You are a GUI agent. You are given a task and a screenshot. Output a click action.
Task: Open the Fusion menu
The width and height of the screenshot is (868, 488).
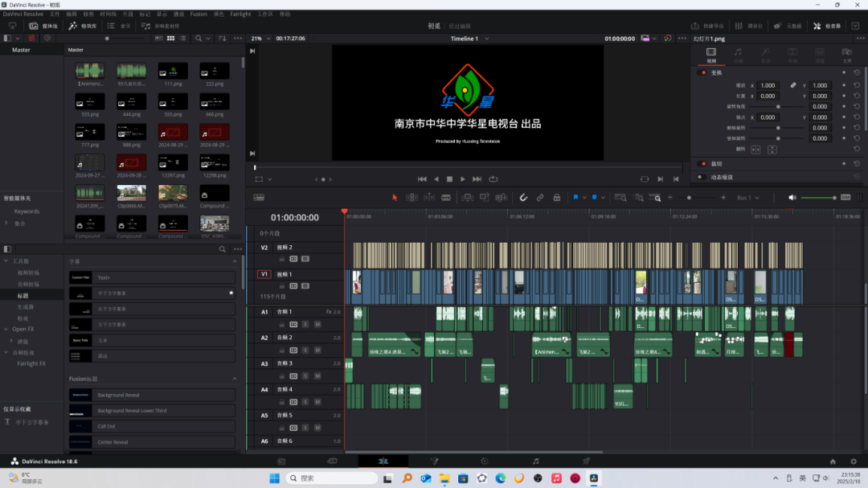pos(199,14)
